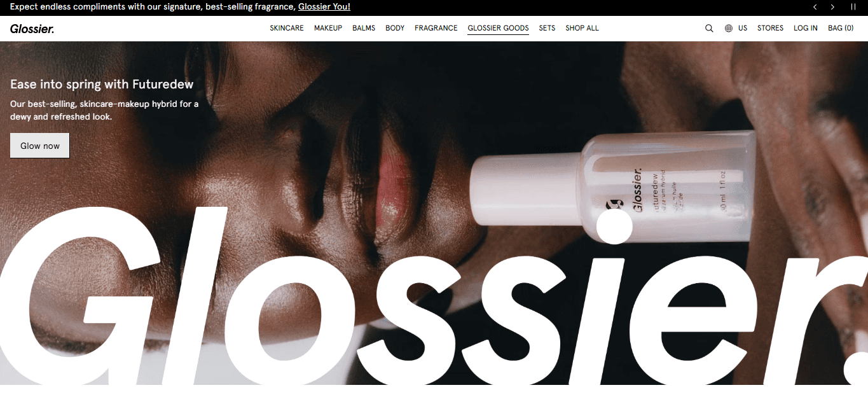The height and width of the screenshot is (397, 868).
Task: Open the Stores link
Action: click(770, 28)
